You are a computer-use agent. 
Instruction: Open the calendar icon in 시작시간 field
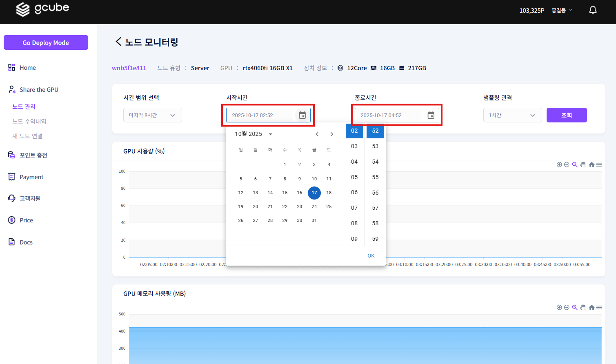point(302,115)
